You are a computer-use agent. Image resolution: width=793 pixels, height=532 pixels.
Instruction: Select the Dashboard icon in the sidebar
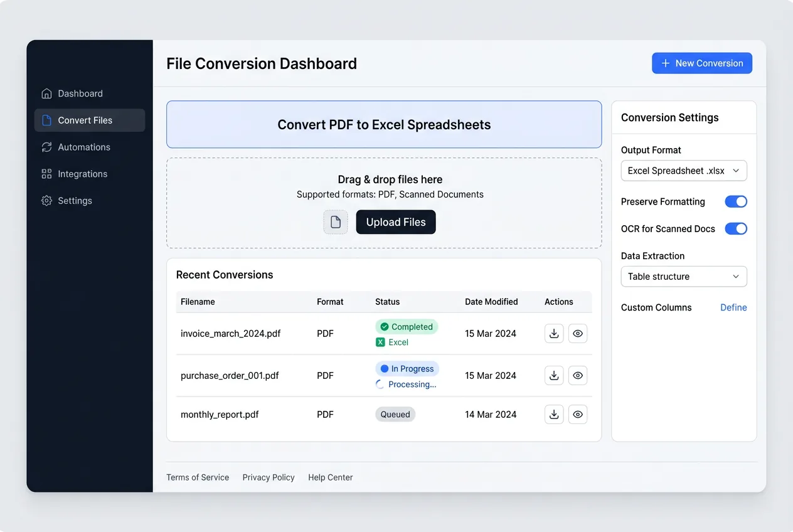46,93
